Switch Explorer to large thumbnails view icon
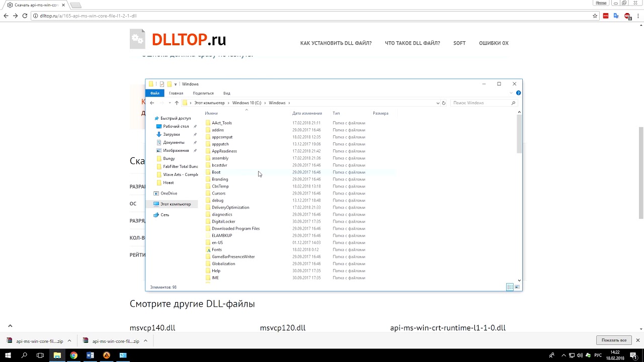The height and width of the screenshot is (362, 644). (x=517, y=287)
